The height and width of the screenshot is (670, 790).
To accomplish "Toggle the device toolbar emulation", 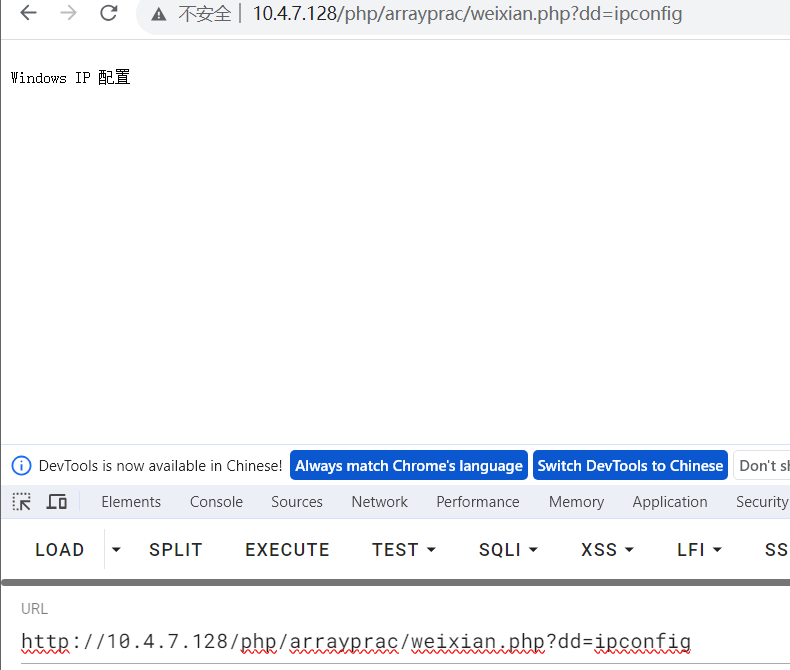I will 56,502.
